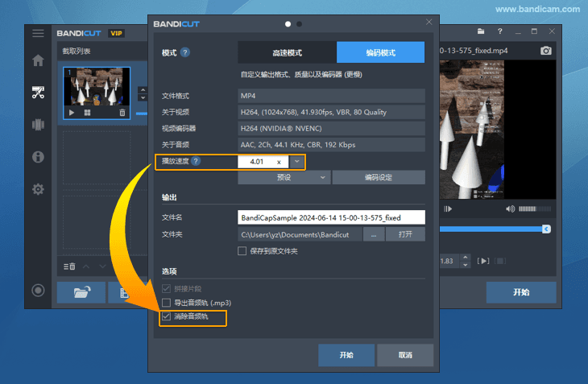
Task: Decrease end time with stepper down arrow
Action: 466,265
